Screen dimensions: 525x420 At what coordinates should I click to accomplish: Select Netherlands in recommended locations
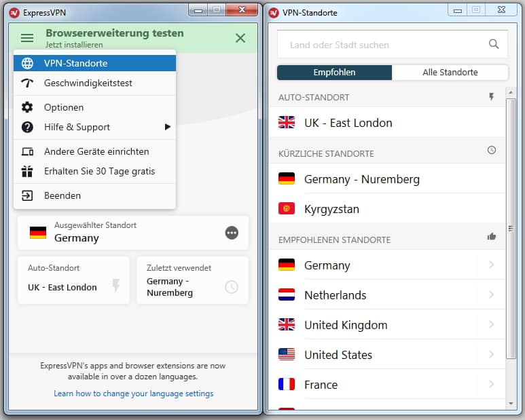click(x=374, y=295)
